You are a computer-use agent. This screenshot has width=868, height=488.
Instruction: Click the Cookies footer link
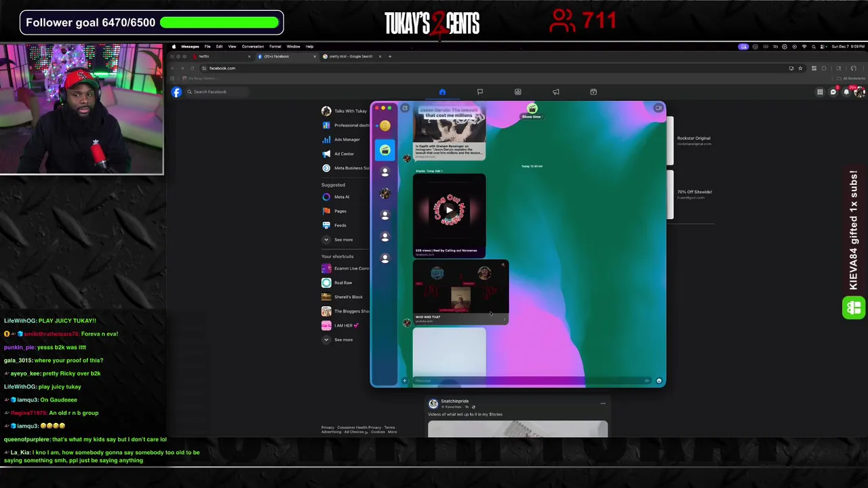coord(378,432)
